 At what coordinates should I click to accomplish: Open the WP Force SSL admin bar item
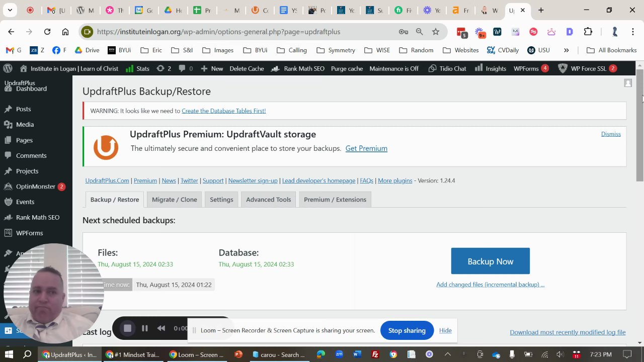coord(587,68)
